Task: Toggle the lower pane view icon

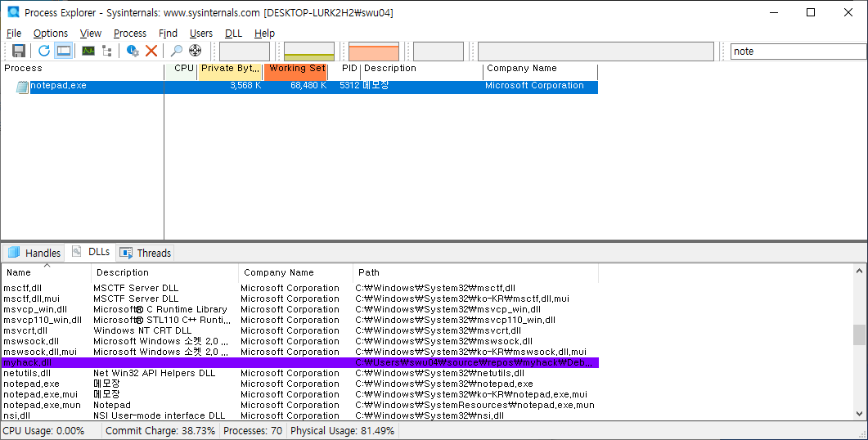Action: pos(64,51)
